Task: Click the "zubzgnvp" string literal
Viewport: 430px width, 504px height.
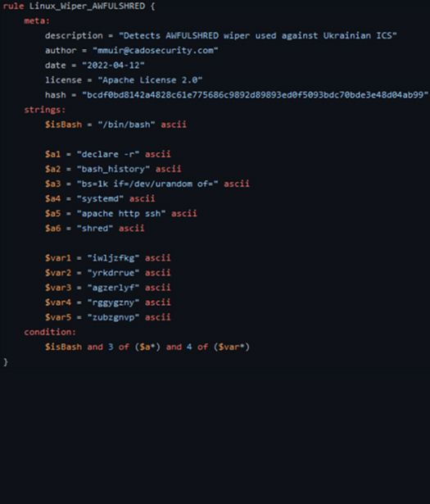Action: coord(113,317)
